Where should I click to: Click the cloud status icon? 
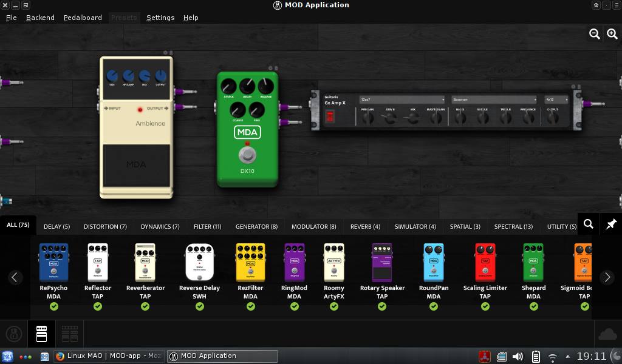[607, 334]
